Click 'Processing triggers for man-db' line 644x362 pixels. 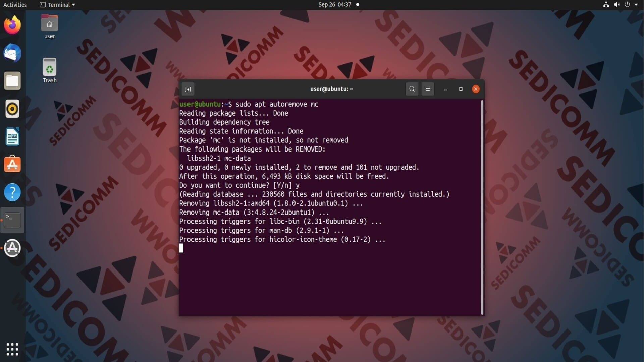pos(262,231)
